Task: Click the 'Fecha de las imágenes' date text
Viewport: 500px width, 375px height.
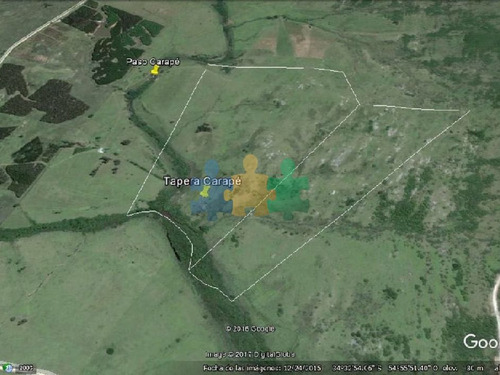Action: click(263, 368)
